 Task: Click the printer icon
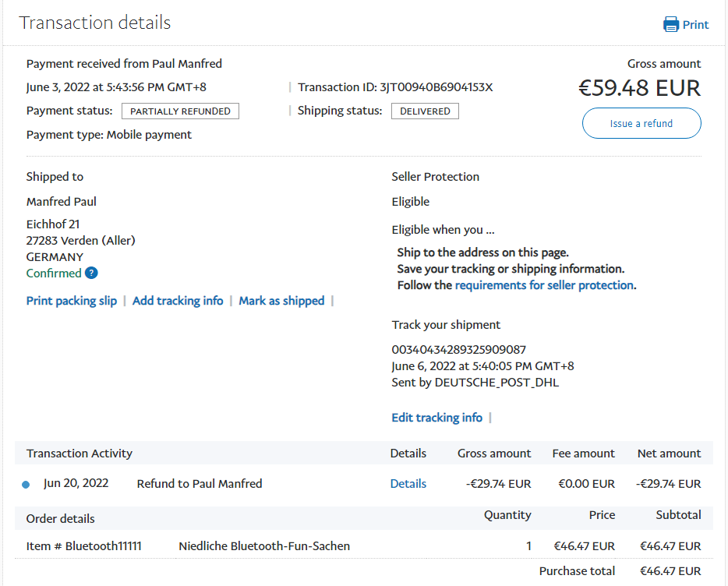(x=670, y=24)
